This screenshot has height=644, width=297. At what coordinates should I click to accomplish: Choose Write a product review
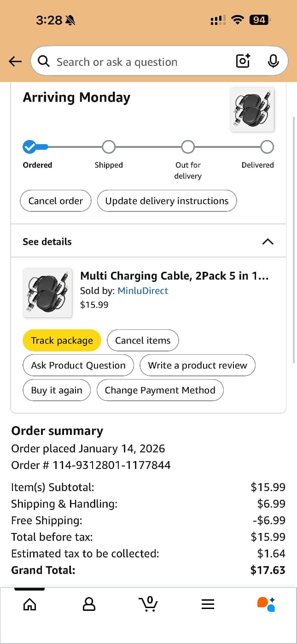(x=197, y=365)
